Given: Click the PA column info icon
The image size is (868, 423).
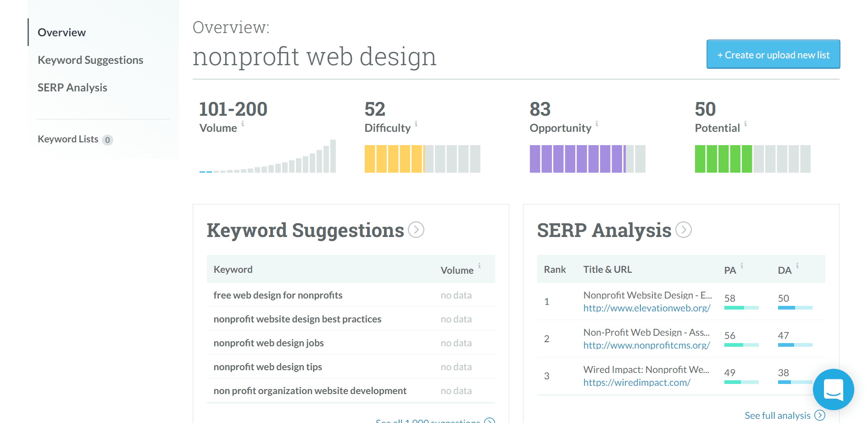Looking at the screenshot, I should [x=742, y=265].
